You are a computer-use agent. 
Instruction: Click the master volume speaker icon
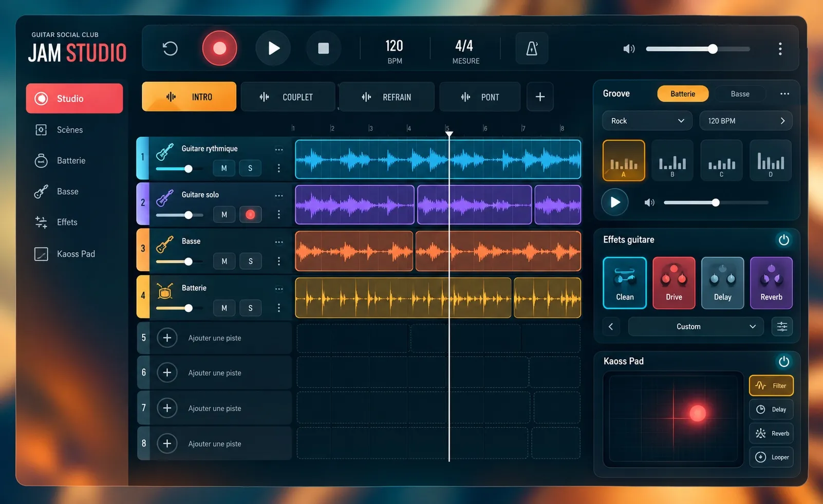click(629, 49)
